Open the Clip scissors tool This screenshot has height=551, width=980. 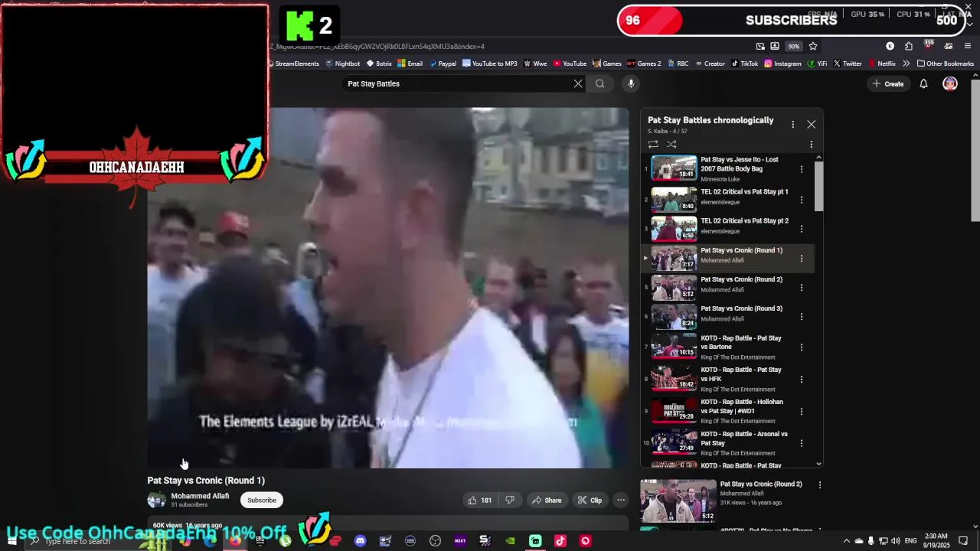coord(590,500)
